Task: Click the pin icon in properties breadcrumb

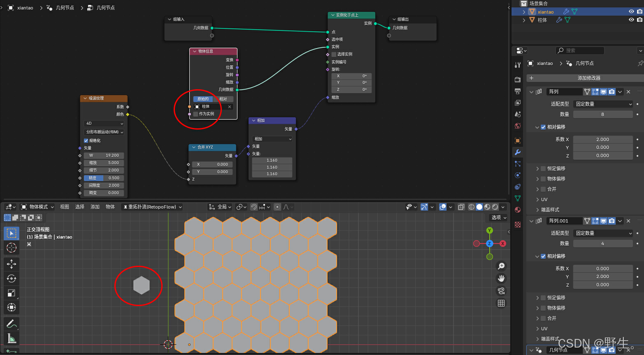Action: pyautogui.click(x=640, y=63)
